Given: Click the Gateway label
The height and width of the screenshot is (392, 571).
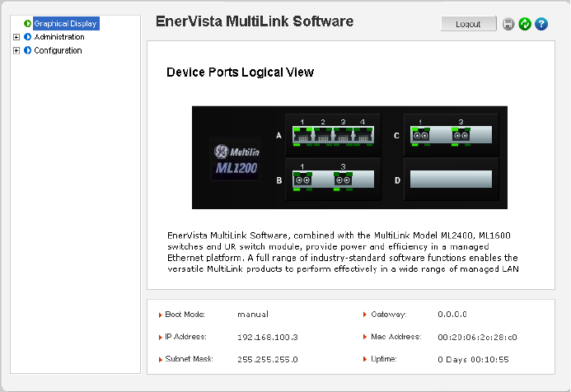Looking at the screenshot, I should 389,314.
